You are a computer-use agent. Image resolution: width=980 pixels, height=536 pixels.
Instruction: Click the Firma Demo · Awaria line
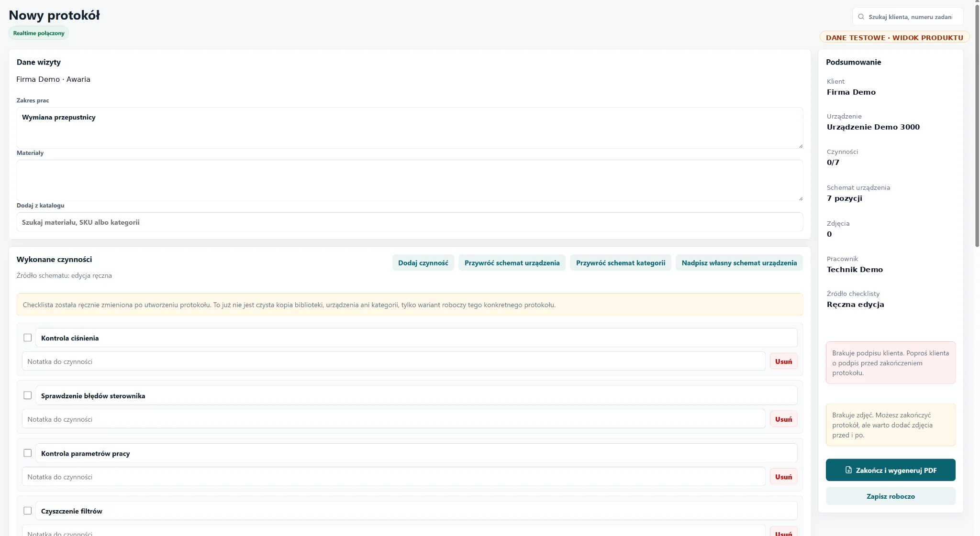(x=53, y=79)
